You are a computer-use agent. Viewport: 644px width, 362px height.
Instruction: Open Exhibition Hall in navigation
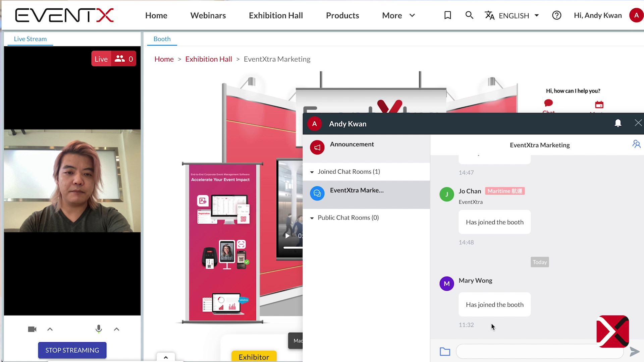click(x=276, y=15)
